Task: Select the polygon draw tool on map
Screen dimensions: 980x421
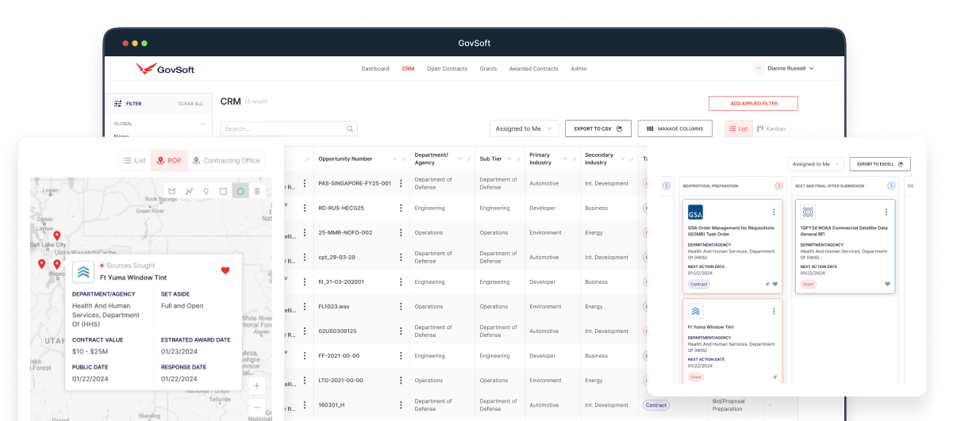Action: (x=172, y=191)
